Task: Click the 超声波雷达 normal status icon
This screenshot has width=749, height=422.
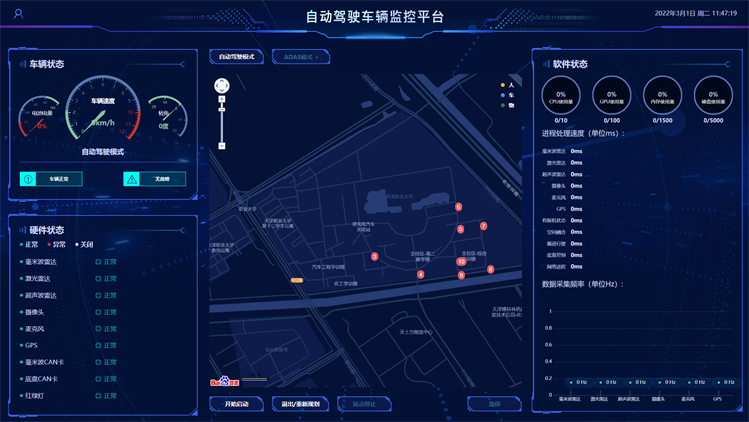Action: click(x=98, y=295)
